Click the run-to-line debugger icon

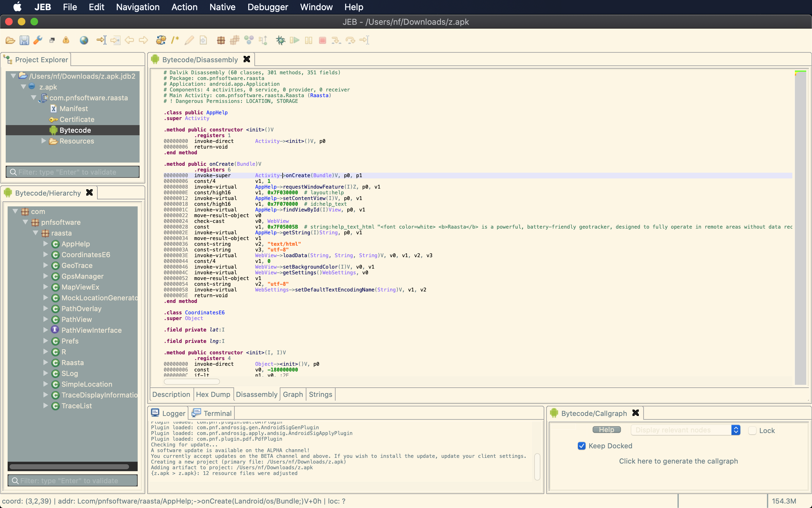(x=364, y=40)
